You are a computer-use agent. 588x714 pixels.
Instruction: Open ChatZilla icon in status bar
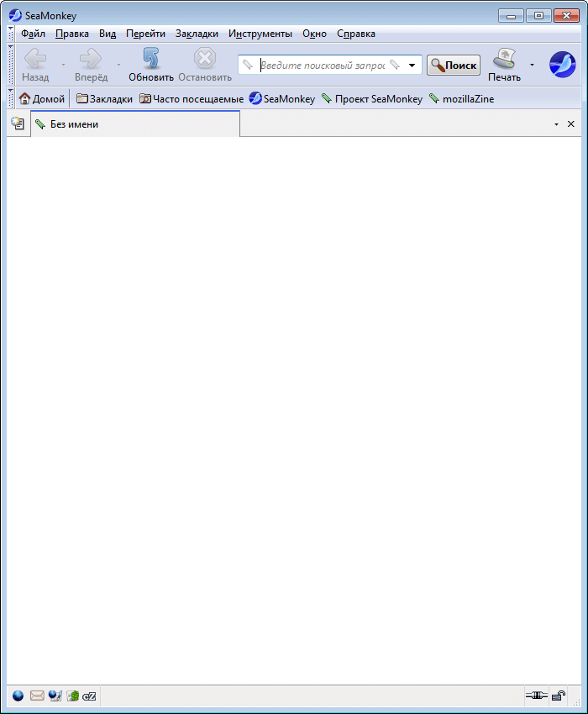(89, 696)
